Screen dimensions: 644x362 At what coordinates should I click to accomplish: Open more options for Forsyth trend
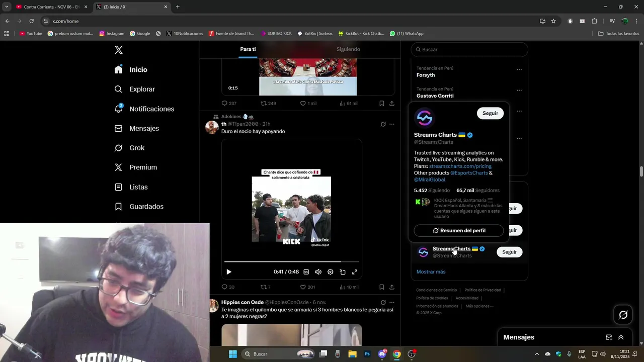[x=519, y=69]
